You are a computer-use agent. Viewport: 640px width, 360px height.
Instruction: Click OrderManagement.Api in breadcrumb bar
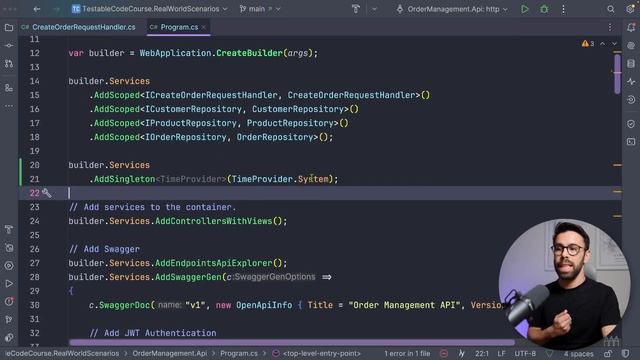coord(169,353)
